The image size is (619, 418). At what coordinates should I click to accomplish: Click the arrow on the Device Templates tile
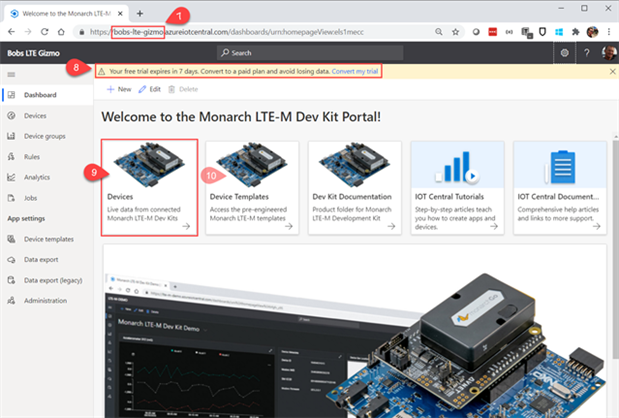[x=289, y=226]
